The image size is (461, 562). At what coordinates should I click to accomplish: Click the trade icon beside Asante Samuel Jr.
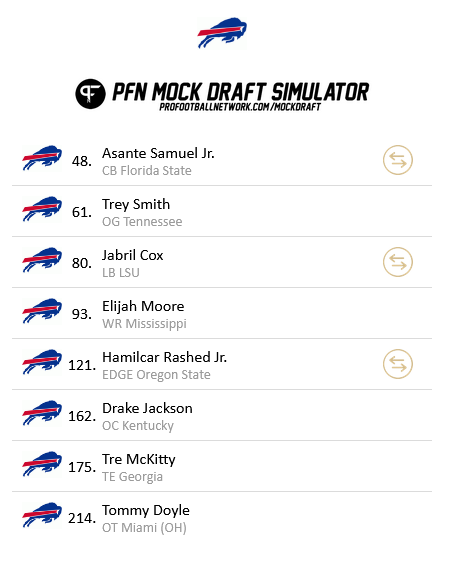pos(398,160)
